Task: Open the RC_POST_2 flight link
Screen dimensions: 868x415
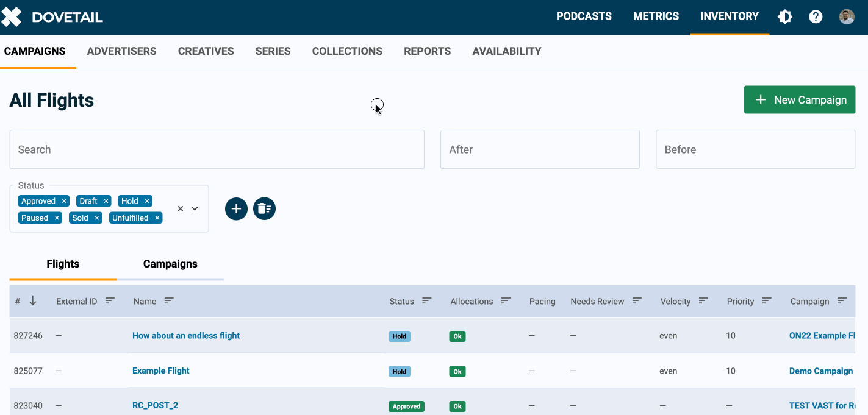Action: coord(155,405)
